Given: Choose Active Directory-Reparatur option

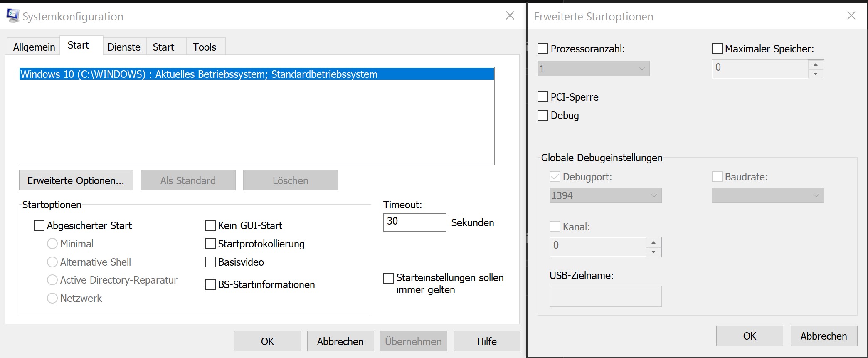Looking at the screenshot, I should click(52, 280).
